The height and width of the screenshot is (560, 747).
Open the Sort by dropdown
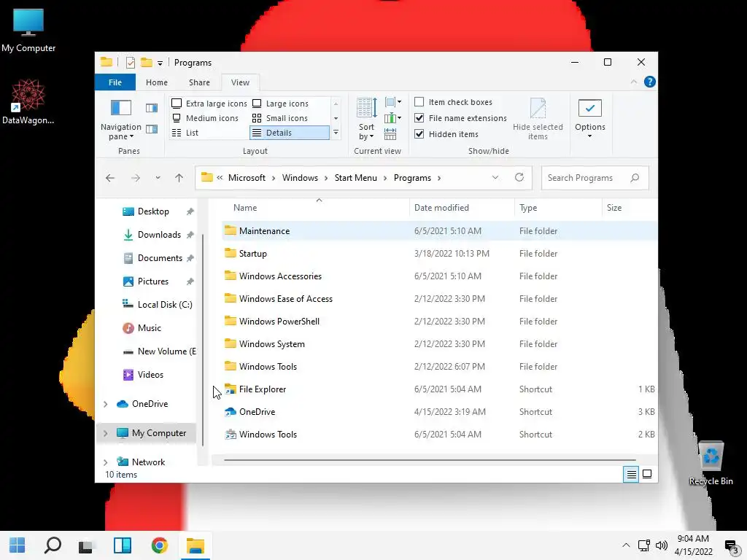pyautogui.click(x=366, y=119)
